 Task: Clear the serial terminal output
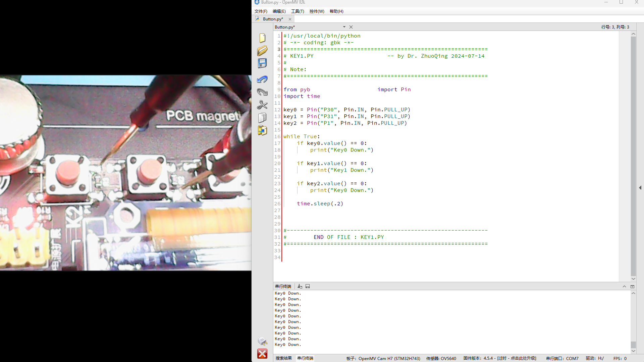pyautogui.click(x=300, y=286)
